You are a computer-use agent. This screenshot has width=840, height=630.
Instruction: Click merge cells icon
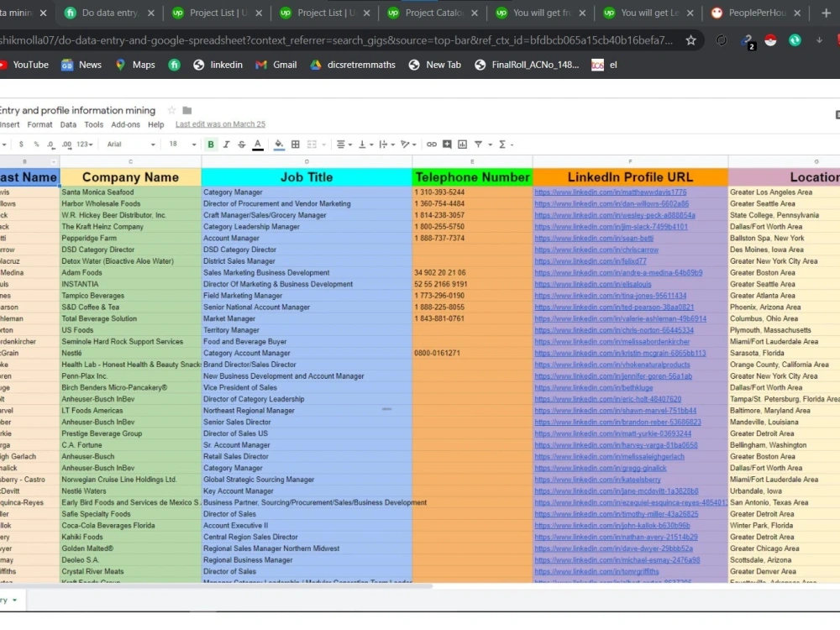[x=312, y=144]
